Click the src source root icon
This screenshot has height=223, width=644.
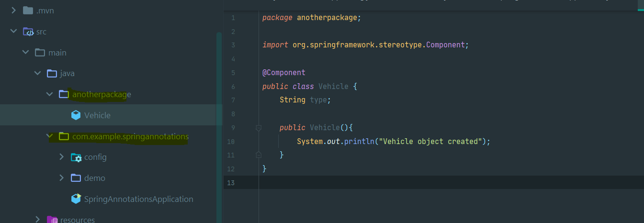[28, 32]
